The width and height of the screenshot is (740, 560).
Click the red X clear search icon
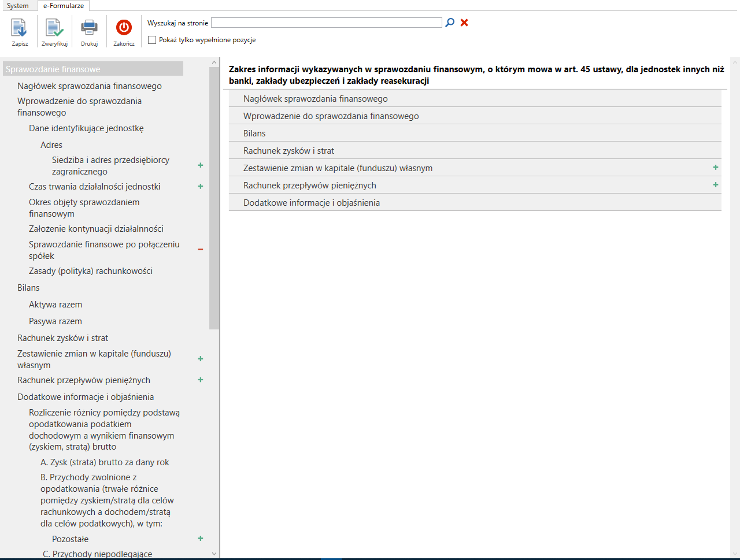464,23
